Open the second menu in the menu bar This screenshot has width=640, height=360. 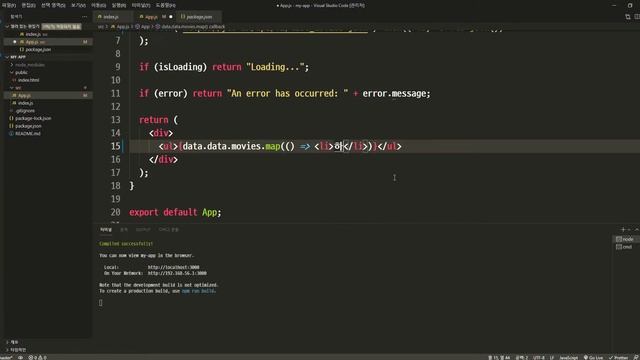(29, 5)
